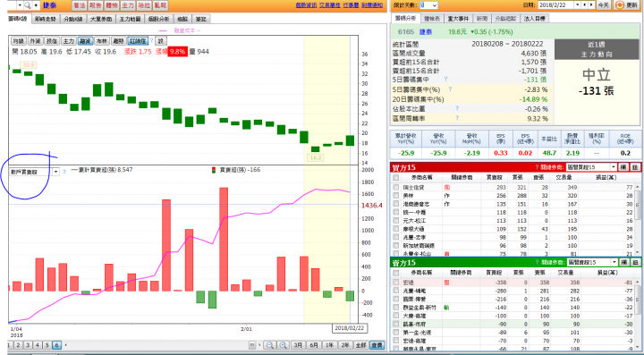Click the help icon in the 賣方15 header
The width and height of the screenshot is (644, 355).
pos(537,263)
